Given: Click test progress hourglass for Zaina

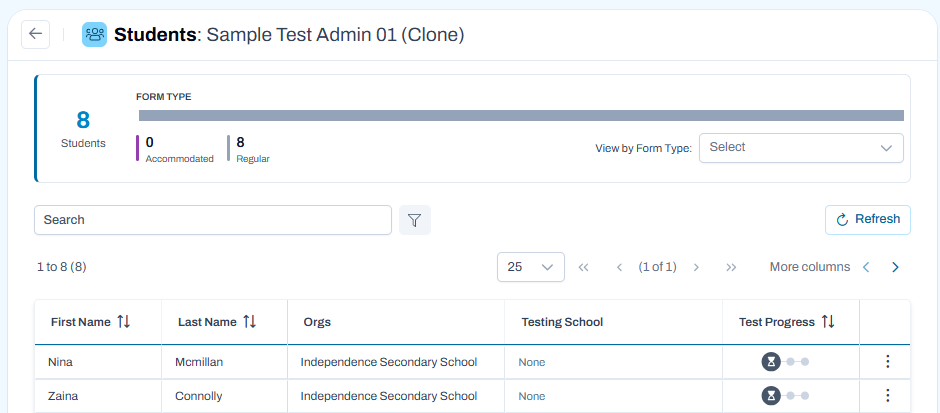Looking at the screenshot, I should point(771,396).
